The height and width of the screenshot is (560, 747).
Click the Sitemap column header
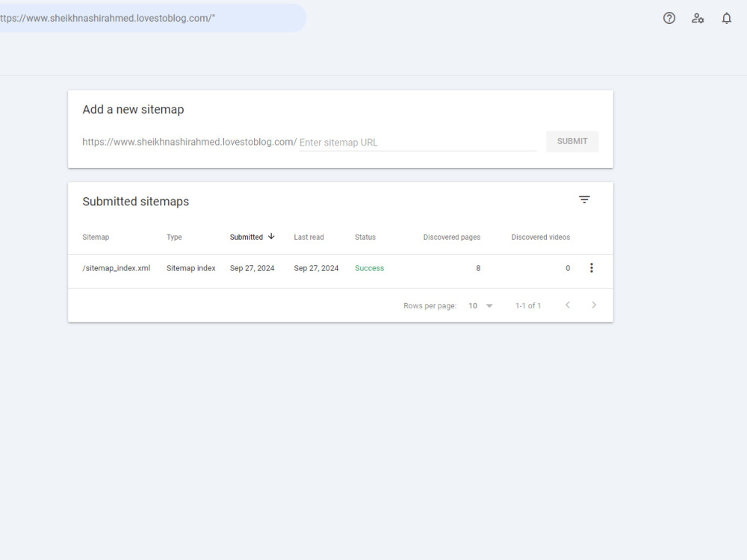point(96,237)
